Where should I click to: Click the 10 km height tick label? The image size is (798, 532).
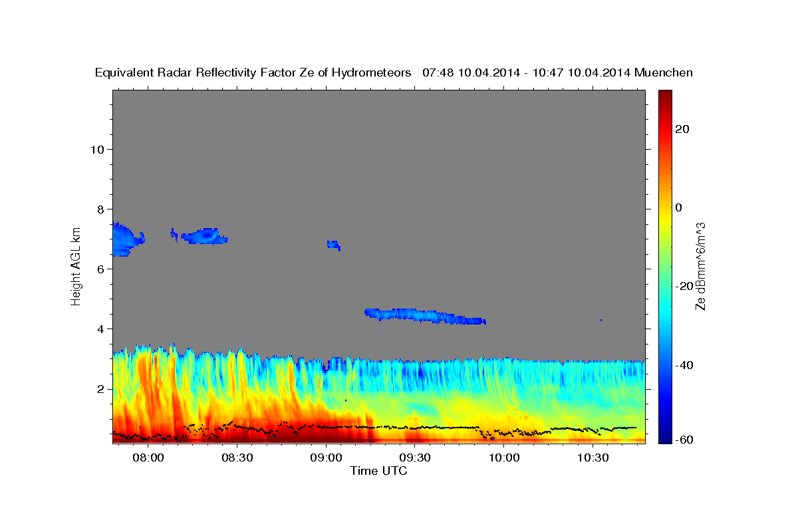[x=96, y=149]
